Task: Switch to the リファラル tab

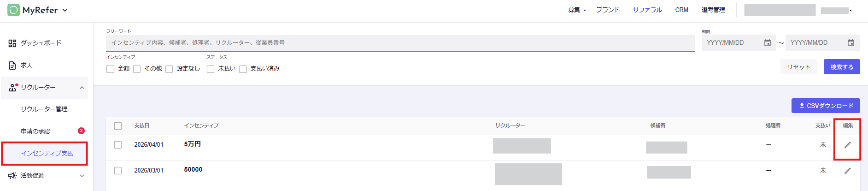Action: pos(647,10)
